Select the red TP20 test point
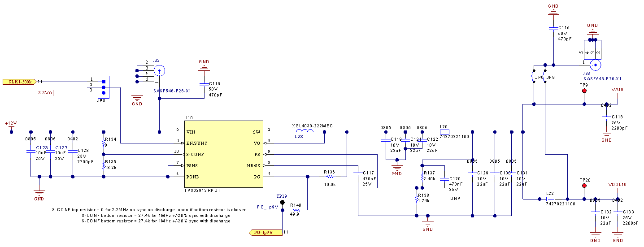The width and height of the screenshot is (644, 247). coord(584,186)
